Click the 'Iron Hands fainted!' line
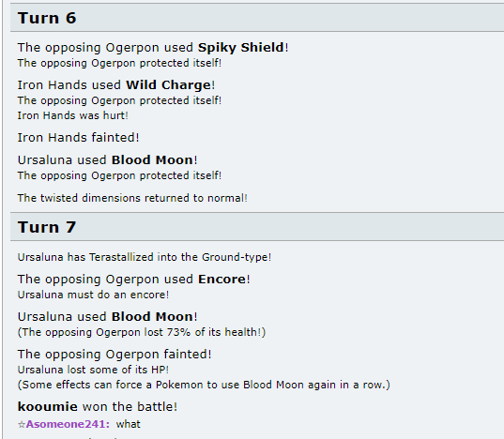The width and height of the screenshot is (504, 439). pos(79,138)
